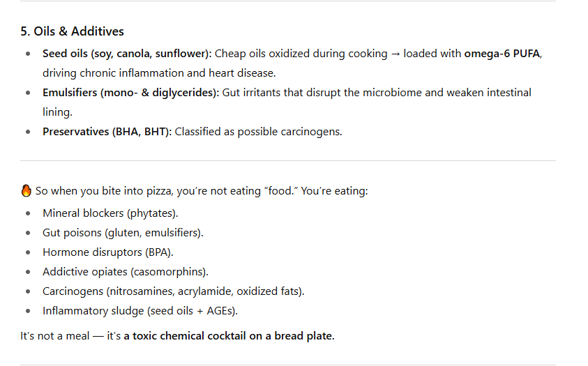Image resolution: width=588 pixels, height=366 pixels.
Task: Click 'Classified as possible carcinogens.' text
Action: tap(258, 132)
